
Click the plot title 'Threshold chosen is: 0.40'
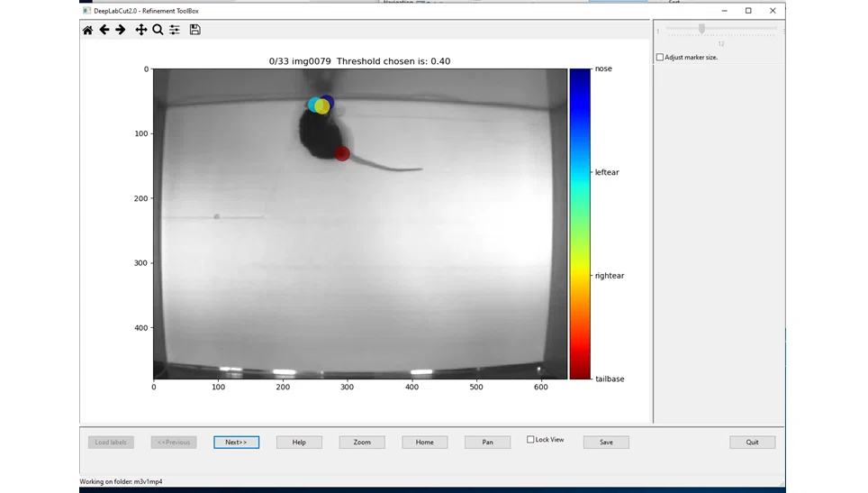pyautogui.click(x=393, y=61)
